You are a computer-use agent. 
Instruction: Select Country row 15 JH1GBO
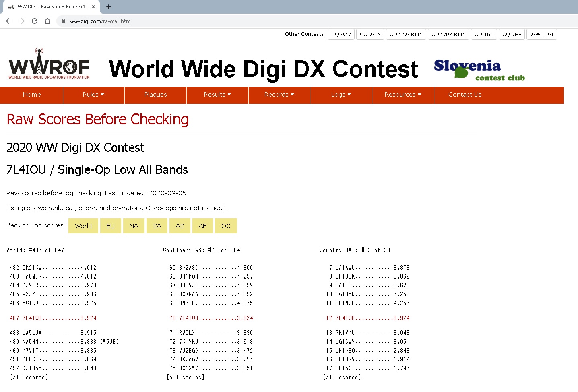point(368,351)
